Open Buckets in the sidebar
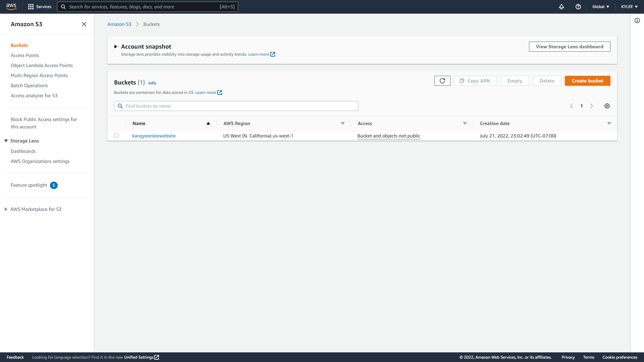Viewport: 644px width, 362px height. tap(19, 45)
